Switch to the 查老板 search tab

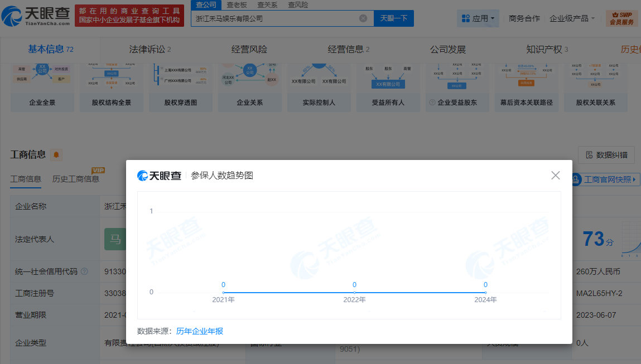coord(237,4)
